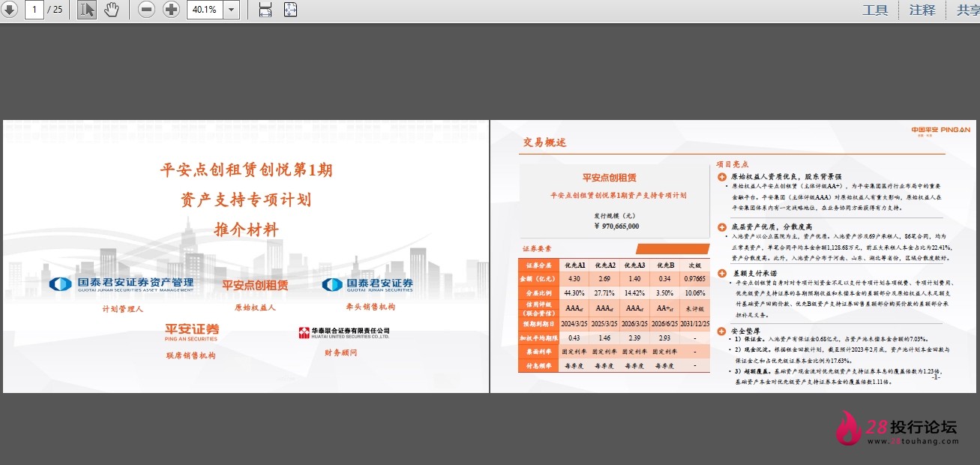Zoom out with the minus button
This screenshot has height=465, width=980.
[147, 10]
